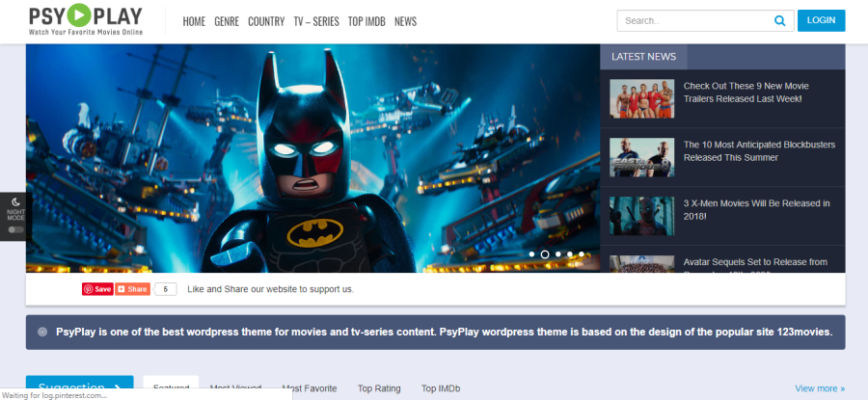This screenshot has height=400, width=868.
Task: Click the share count bubble showing 5
Action: tap(166, 289)
